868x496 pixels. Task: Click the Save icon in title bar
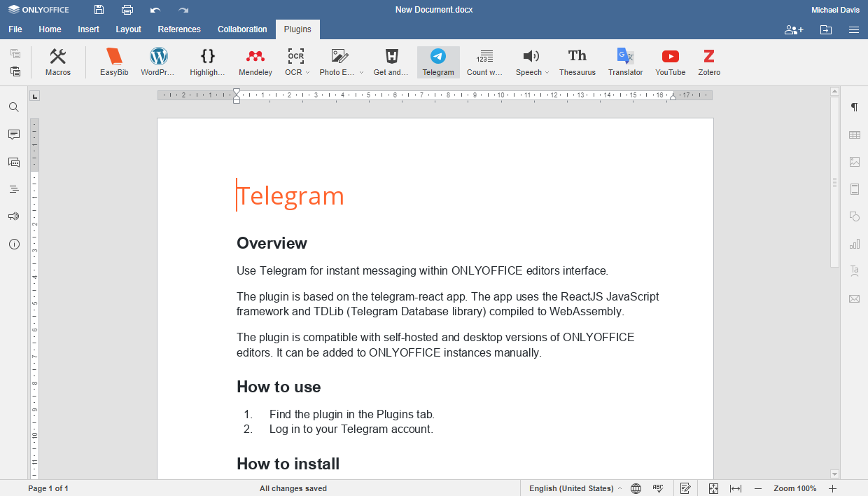coord(99,10)
